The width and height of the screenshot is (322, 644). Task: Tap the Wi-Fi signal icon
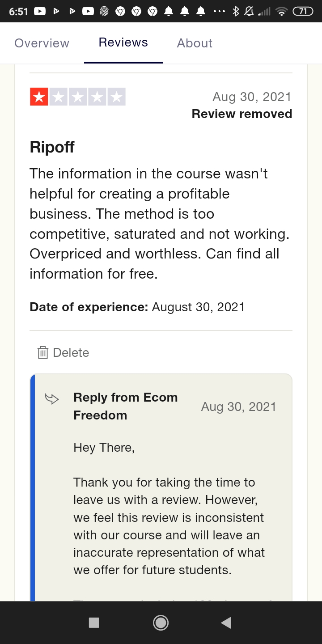point(281,12)
